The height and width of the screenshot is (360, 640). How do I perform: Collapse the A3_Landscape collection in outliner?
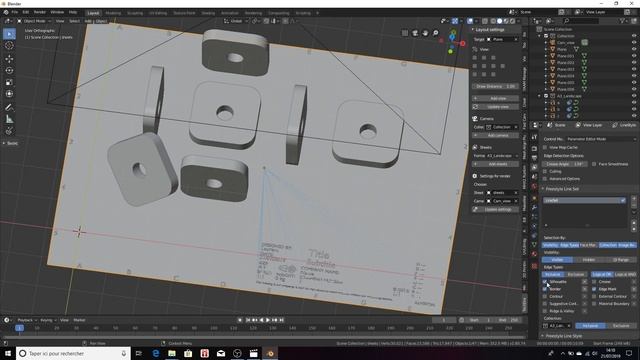click(x=540, y=96)
